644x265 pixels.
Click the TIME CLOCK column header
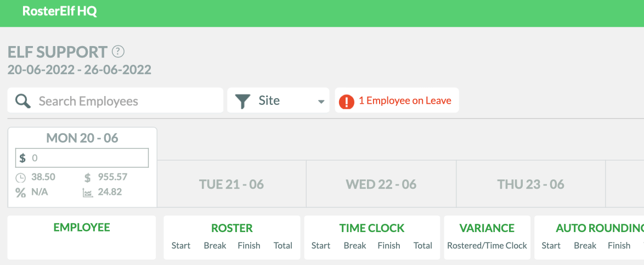(372, 228)
